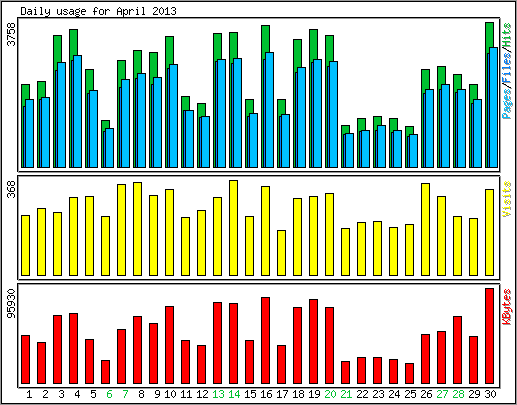
Task: Click the green Hits bar for day 4
Action: coord(73,42)
